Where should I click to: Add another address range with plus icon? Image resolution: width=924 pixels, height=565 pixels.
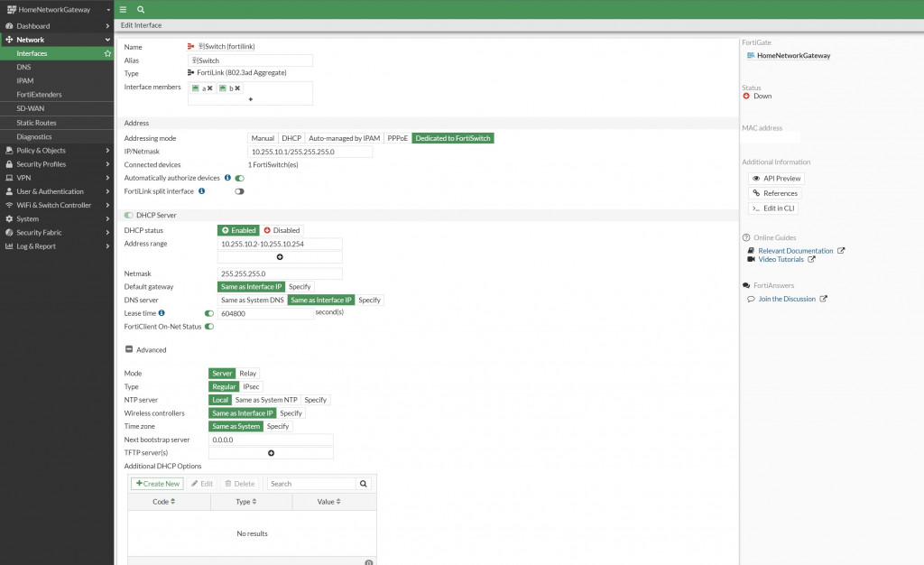280,257
